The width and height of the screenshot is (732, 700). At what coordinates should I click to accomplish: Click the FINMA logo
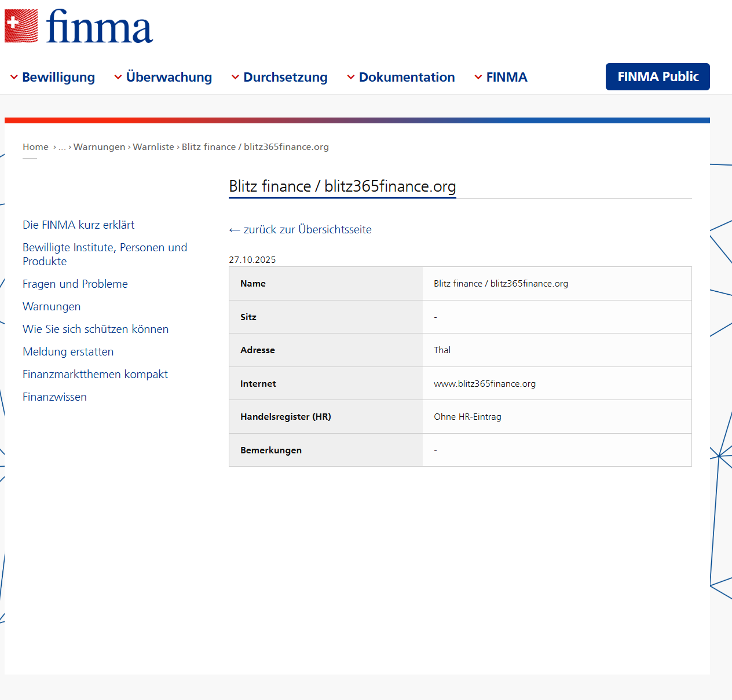point(79,26)
